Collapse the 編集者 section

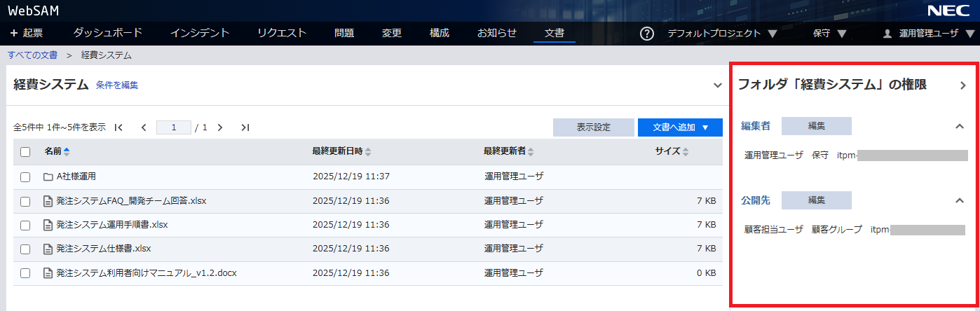[x=960, y=127]
